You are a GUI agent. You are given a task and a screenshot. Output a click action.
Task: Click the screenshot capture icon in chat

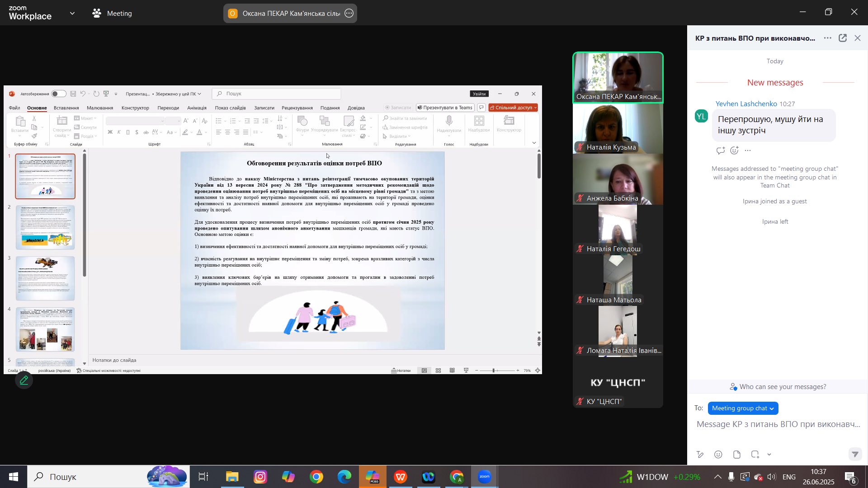coord(755,455)
